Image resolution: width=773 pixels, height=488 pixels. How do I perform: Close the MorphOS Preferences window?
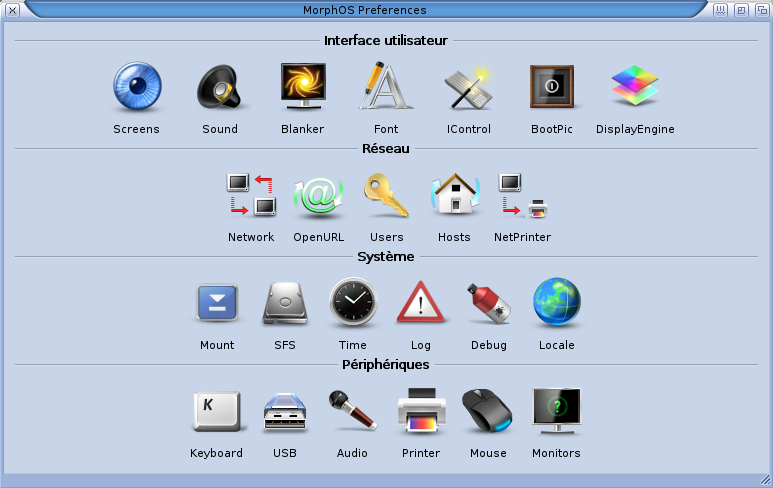[12, 10]
